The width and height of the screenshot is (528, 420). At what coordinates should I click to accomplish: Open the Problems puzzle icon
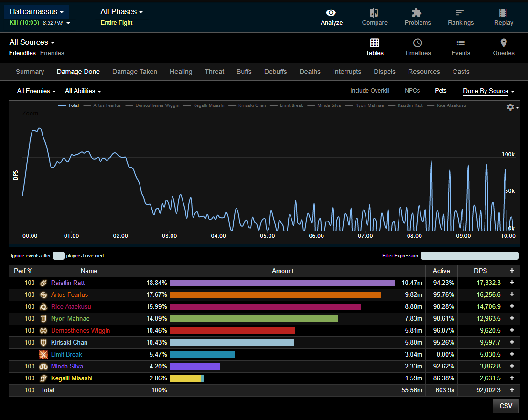(417, 13)
